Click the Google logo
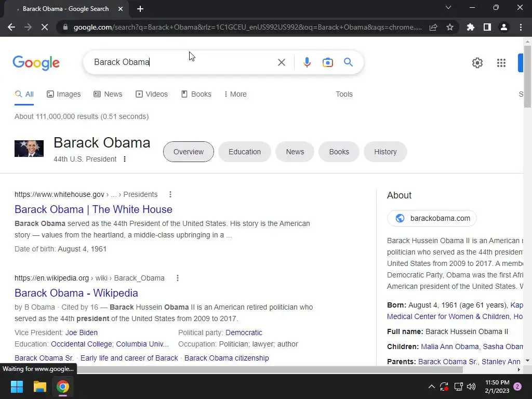Image resolution: width=532 pixels, height=399 pixels. click(x=36, y=63)
